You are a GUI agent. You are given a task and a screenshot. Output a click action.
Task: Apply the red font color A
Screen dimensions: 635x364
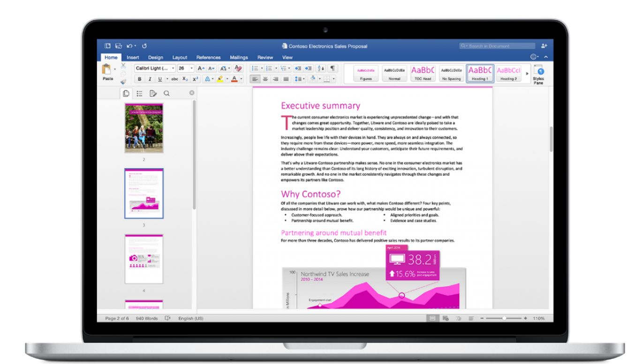(x=234, y=79)
